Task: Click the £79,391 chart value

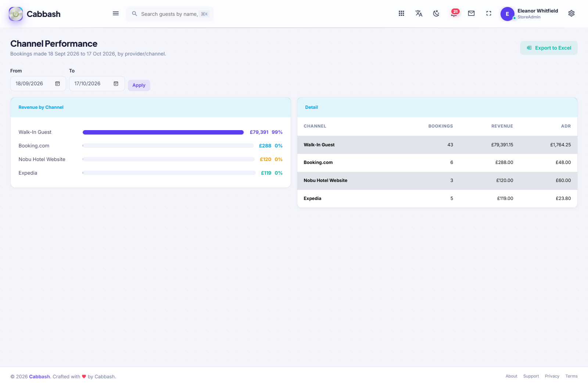Action: click(x=259, y=132)
